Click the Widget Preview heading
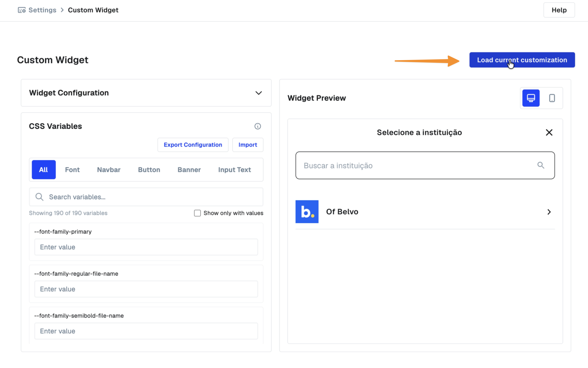588x368 pixels. pos(317,98)
